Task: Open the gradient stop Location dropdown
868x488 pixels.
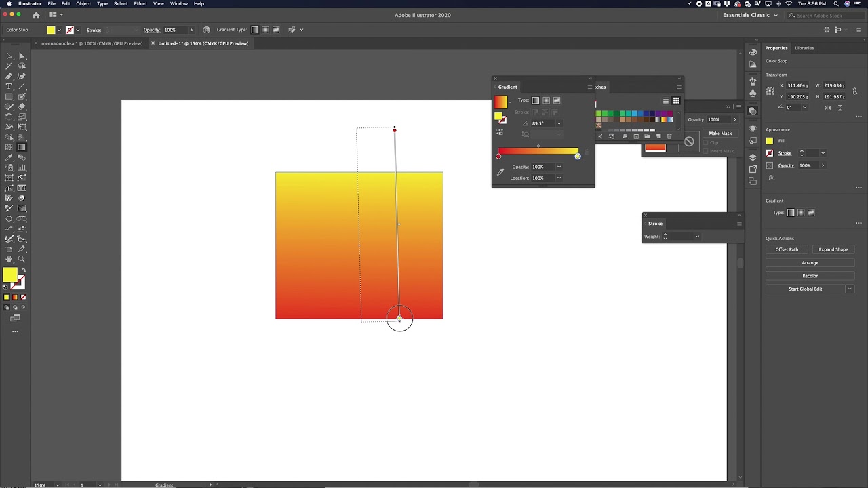Action: point(559,178)
